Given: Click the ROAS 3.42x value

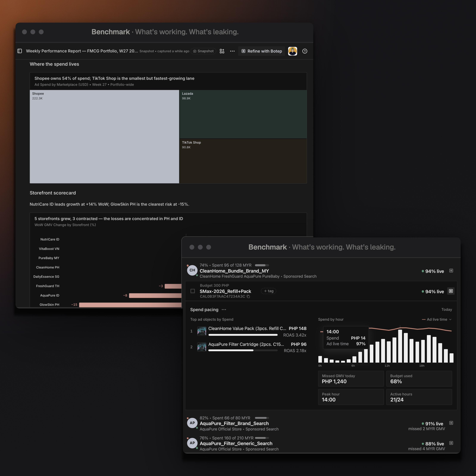Looking at the screenshot, I should pos(295,335).
